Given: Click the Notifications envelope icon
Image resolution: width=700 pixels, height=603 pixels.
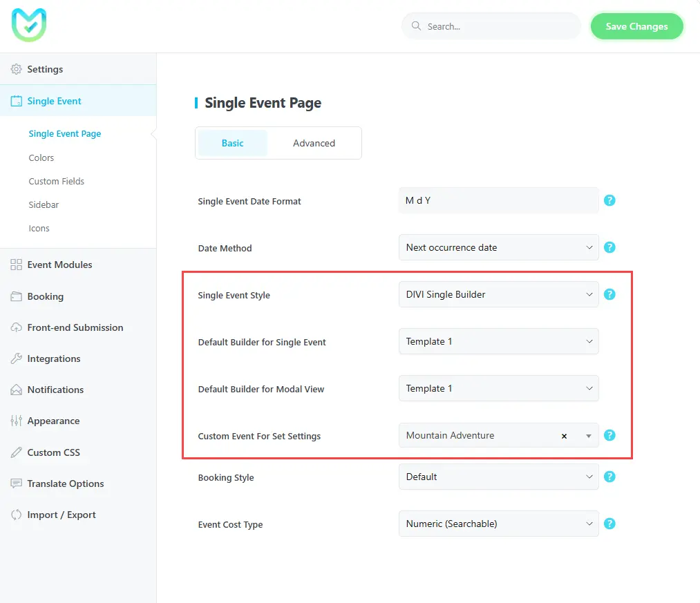Looking at the screenshot, I should pos(16,390).
